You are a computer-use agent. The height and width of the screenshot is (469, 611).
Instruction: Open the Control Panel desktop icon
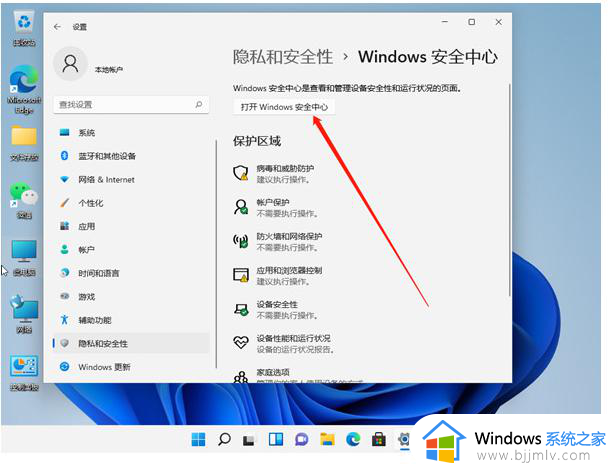coord(24,373)
